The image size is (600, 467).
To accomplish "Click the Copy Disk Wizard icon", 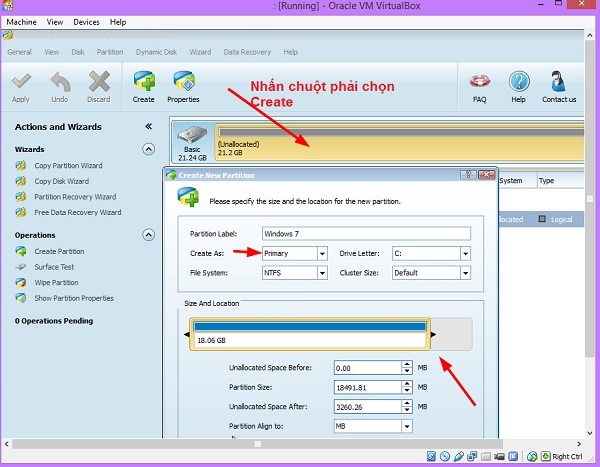I will tap(21, 181).
